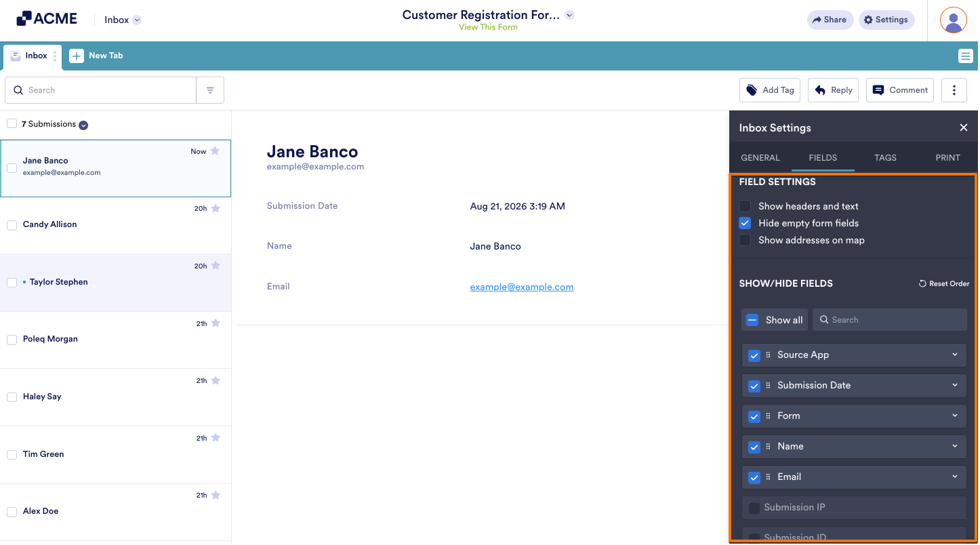This screenshot has height=545, width=980.
Task: Star the Alex Doe submission
Action: pyautogui.click(x=216, y=495)
